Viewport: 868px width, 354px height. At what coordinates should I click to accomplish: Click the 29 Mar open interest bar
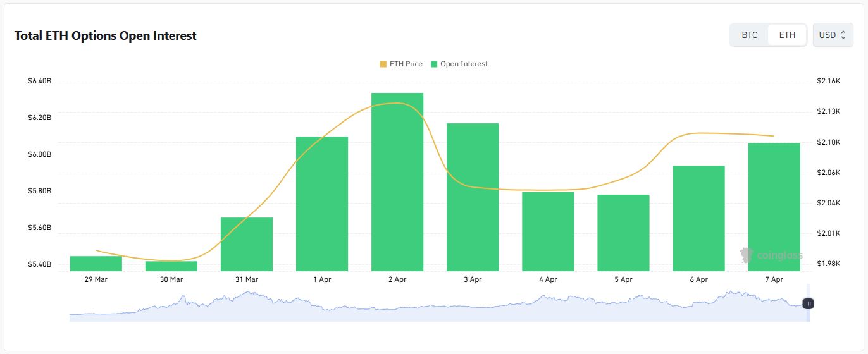click(96, 264)
